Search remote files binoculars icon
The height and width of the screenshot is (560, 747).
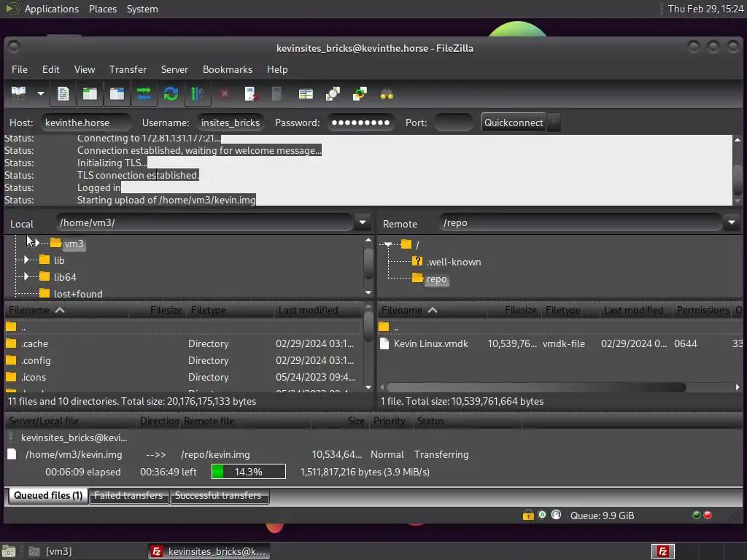[x=387, y=93]
